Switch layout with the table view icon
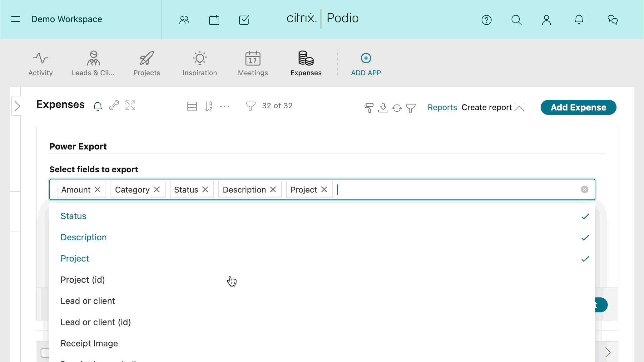This screenshot has height=362, width=644. (x=192, y=106)
